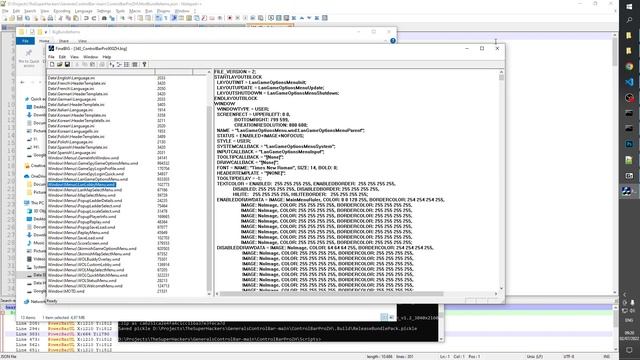Viewport: 640px width, 360px height.
Task: Click the blue help icon in File Explorer
Action: (393, 41)
